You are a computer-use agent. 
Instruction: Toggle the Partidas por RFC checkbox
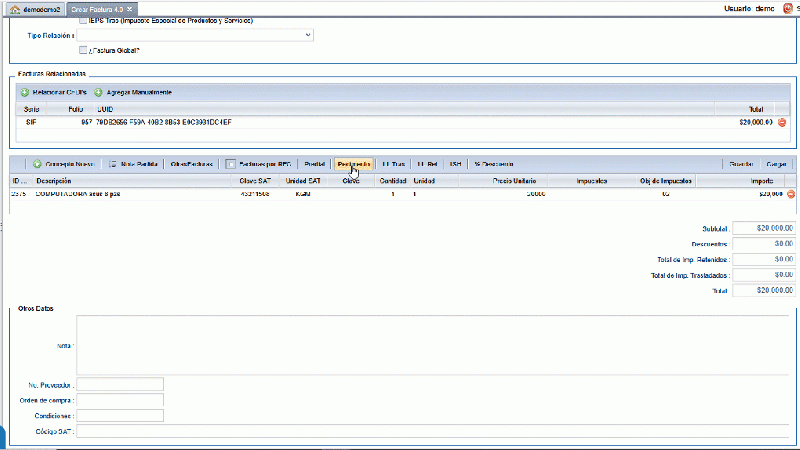[231, 164]
